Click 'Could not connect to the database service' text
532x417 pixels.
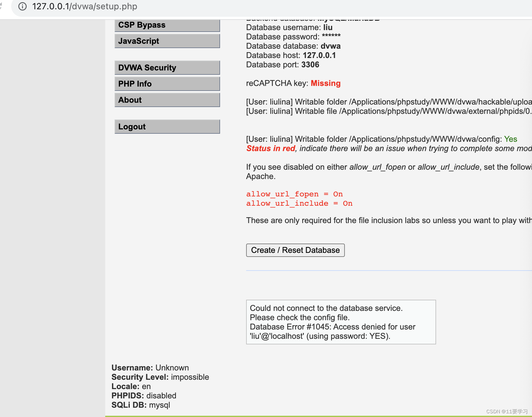click(x=326, y=308)
